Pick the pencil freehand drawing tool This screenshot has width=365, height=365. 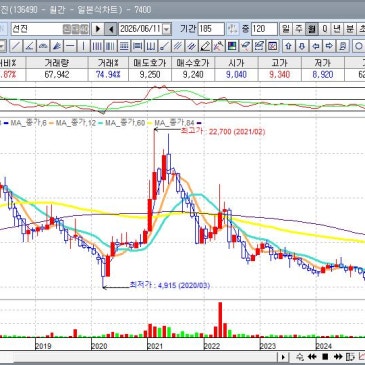pos(206,46)
